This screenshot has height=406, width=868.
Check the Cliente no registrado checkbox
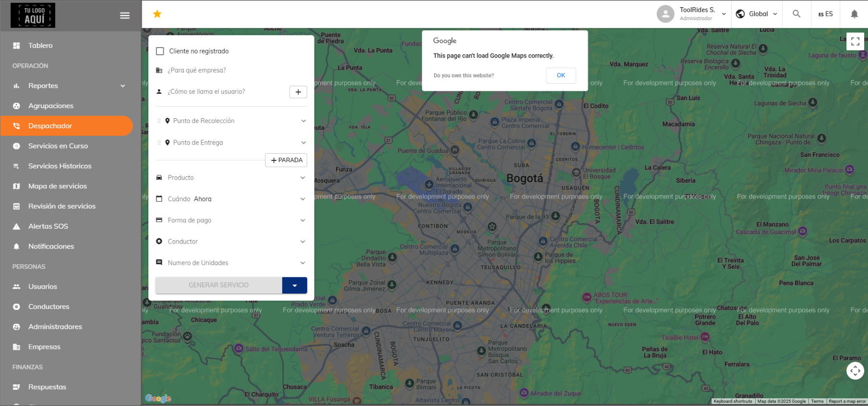(x=160, y=51)
